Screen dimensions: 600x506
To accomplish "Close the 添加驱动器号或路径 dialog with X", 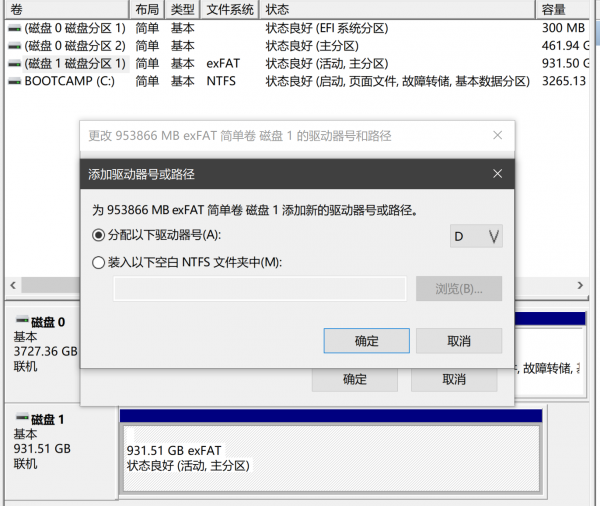I will 497,174.
